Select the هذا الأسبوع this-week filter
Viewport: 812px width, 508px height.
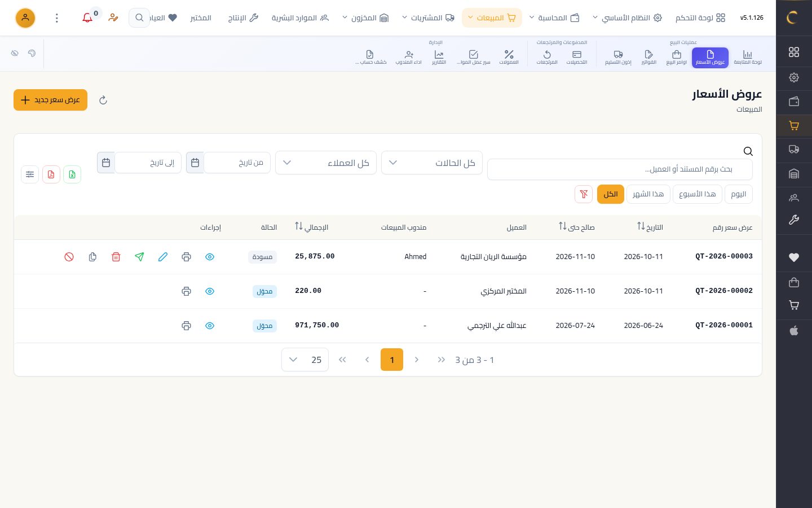pyautogui.click(x=697, y=194)
